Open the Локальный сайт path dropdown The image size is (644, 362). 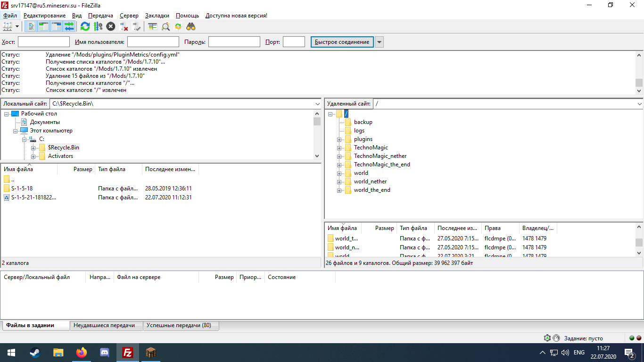coord(317,104)
